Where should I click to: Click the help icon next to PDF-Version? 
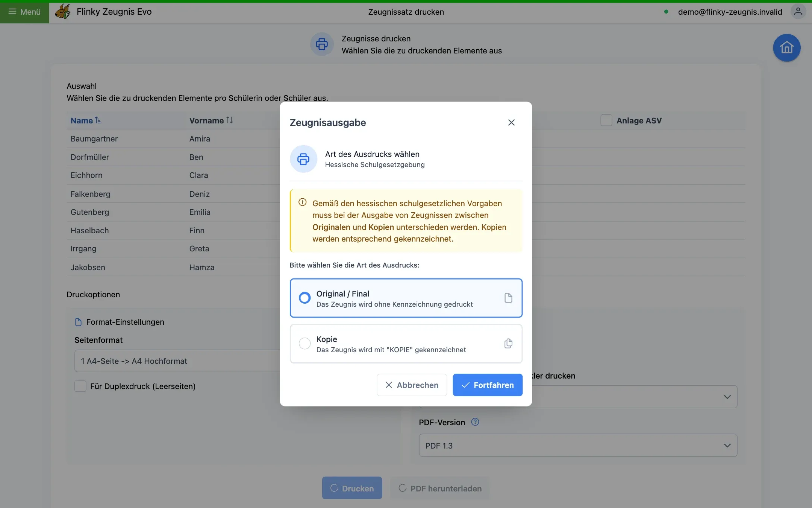[475, 422]
